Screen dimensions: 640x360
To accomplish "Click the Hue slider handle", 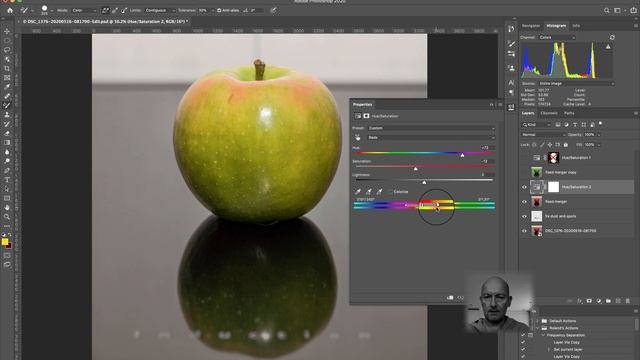I will tap(462, 155).
